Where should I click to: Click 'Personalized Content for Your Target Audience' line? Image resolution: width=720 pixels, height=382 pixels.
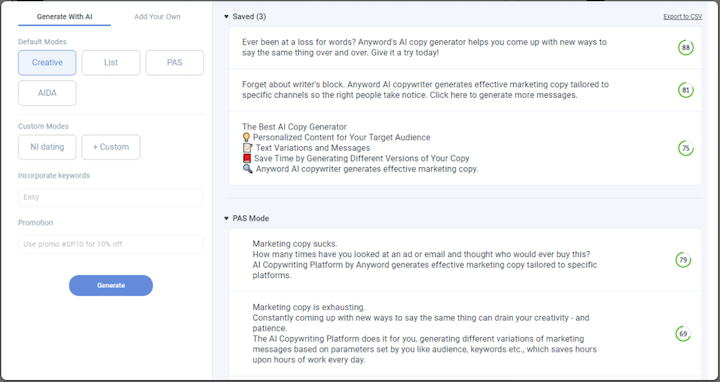pos(342,137)
